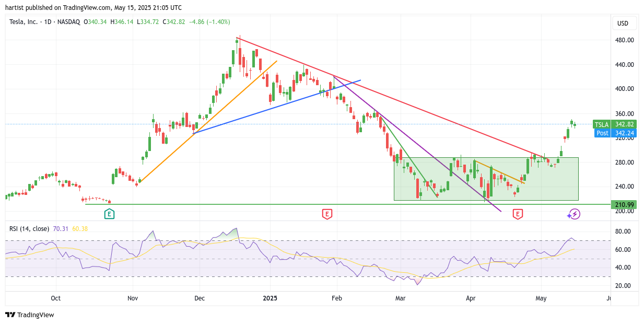Click the high price H346.14

[x=122, y=22]
